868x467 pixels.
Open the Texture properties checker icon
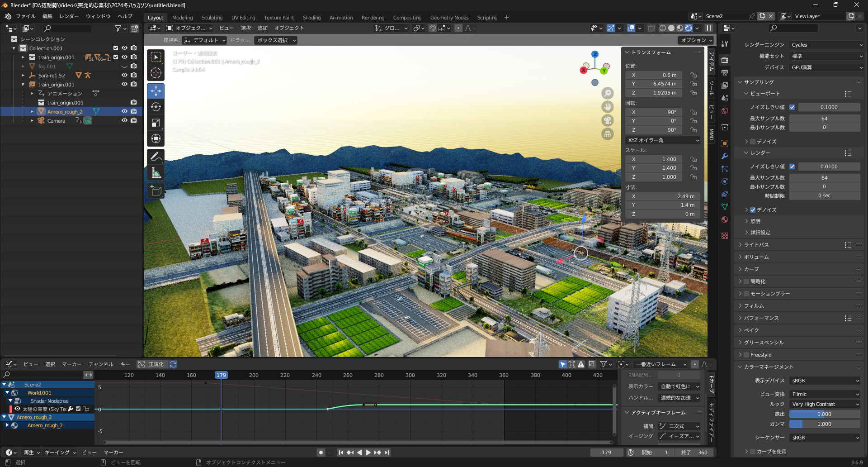click(725, 236)
